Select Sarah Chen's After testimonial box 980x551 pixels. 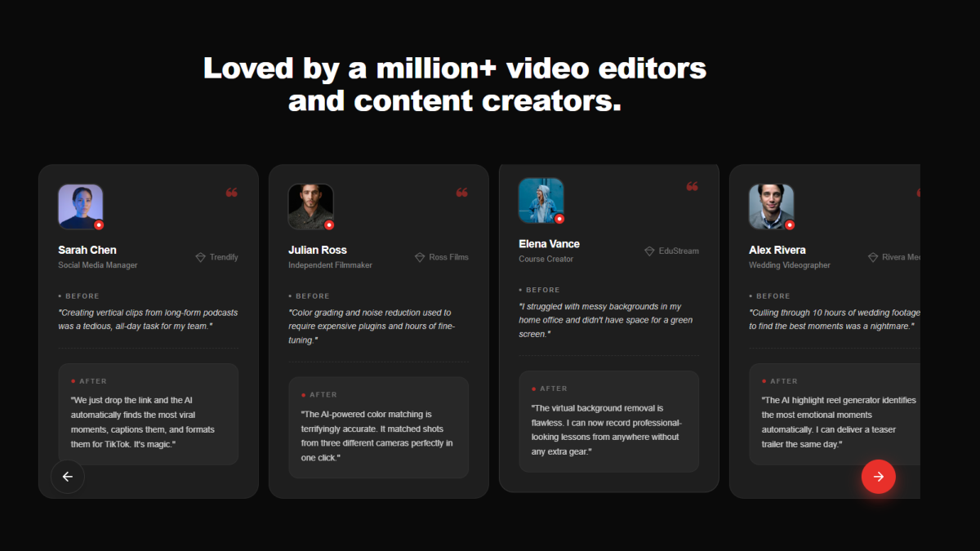pyautogui.click(x=149, y=415)
